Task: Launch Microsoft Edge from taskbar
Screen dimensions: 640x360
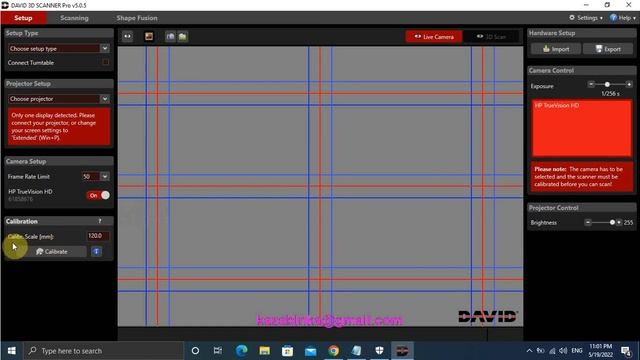Action: click(242, 351)
